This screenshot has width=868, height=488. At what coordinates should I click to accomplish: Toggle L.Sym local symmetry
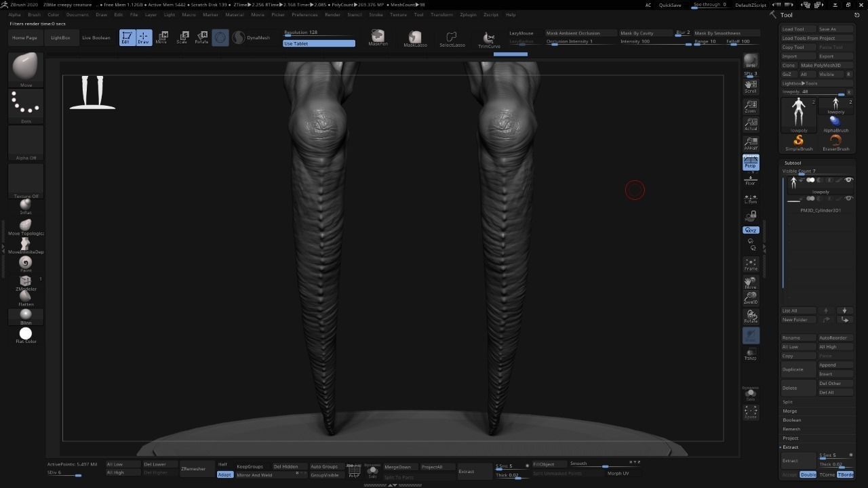(751, 199)
